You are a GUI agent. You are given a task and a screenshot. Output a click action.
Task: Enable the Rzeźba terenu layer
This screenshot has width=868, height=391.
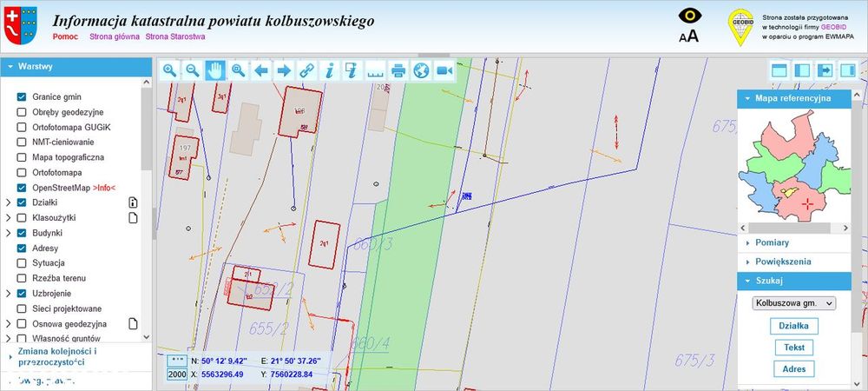pos(22,278)
